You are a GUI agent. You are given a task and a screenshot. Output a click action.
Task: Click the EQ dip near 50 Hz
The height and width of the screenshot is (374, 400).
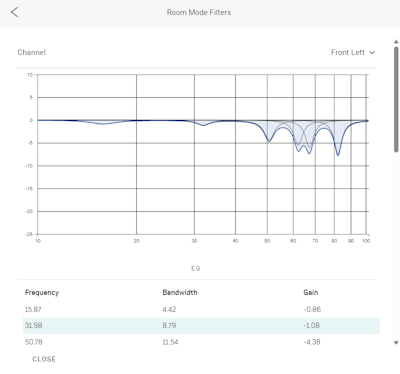pos(269,141)
